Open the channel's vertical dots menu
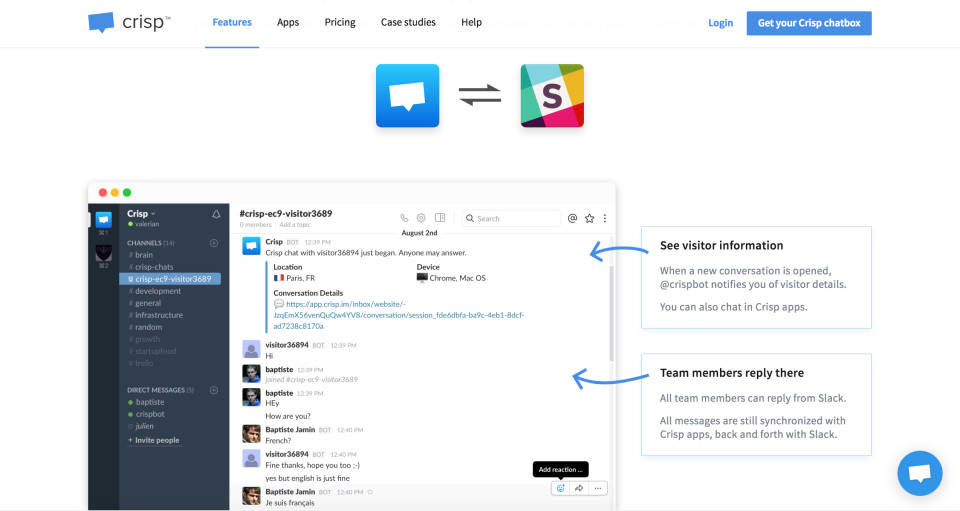The width and height of the screenshot is (960, 511). 605,218
